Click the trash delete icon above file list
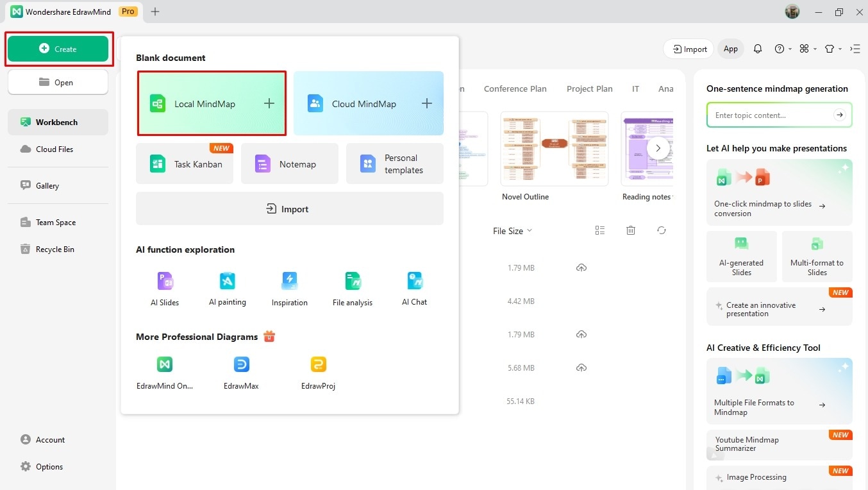Screen dimensions: 868x490 click(x=631, y=230)
